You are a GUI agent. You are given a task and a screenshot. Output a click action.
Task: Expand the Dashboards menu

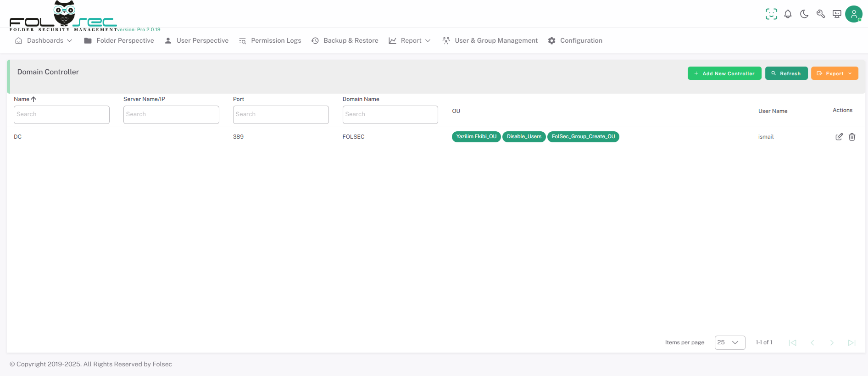(x=44, y=41)
